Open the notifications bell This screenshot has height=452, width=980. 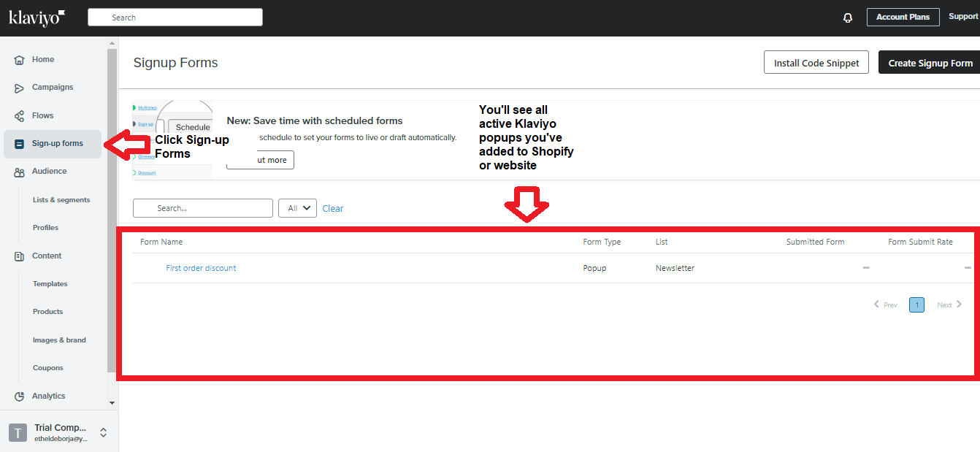point(848,18)
